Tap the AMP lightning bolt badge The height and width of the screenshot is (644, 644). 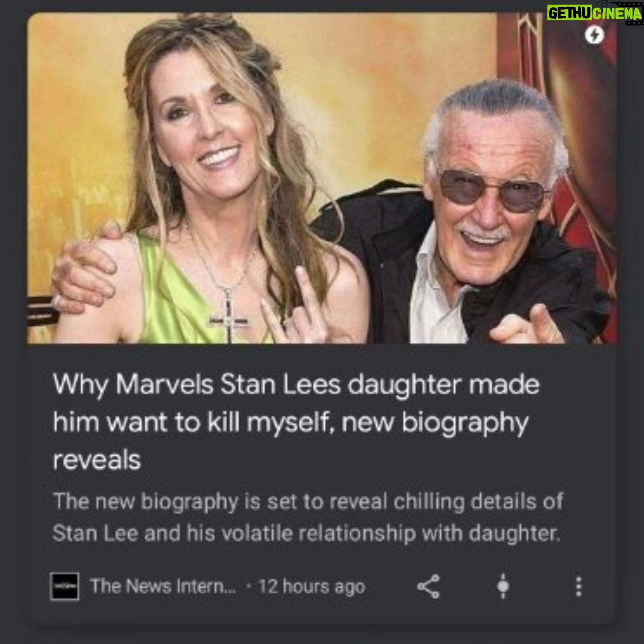pyautogui.click(x=594, y=35)
